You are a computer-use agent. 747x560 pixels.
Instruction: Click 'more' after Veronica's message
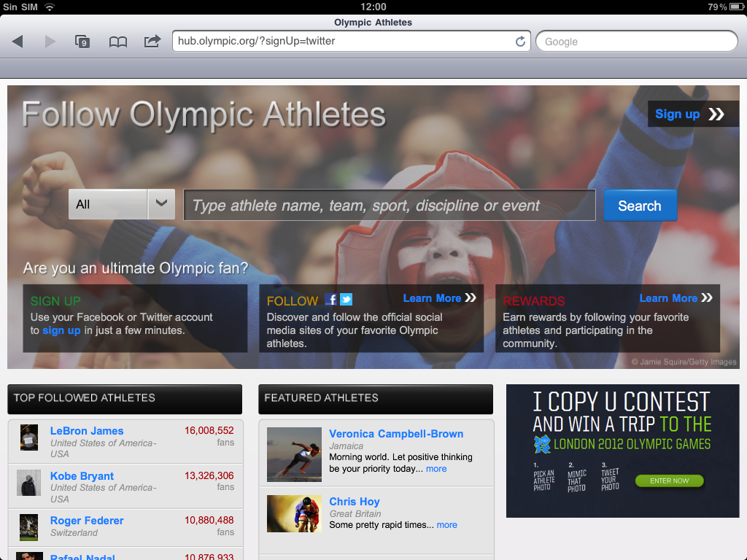pyautogui.click(x=436, y=469)
